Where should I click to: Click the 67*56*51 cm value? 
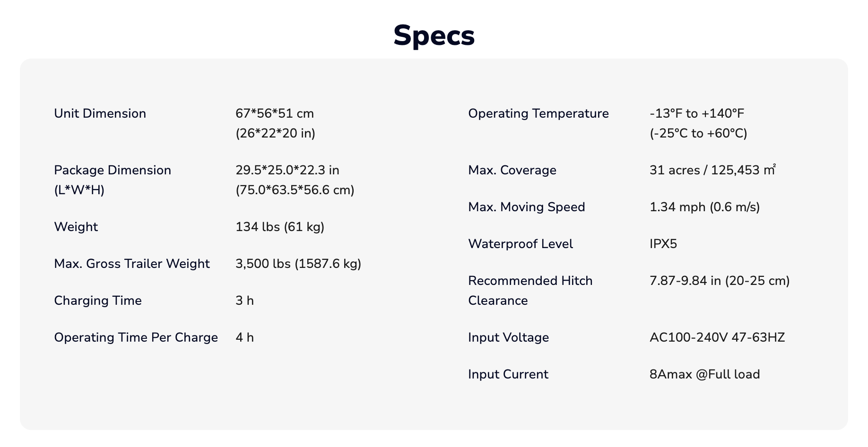(x=275, y=113)
